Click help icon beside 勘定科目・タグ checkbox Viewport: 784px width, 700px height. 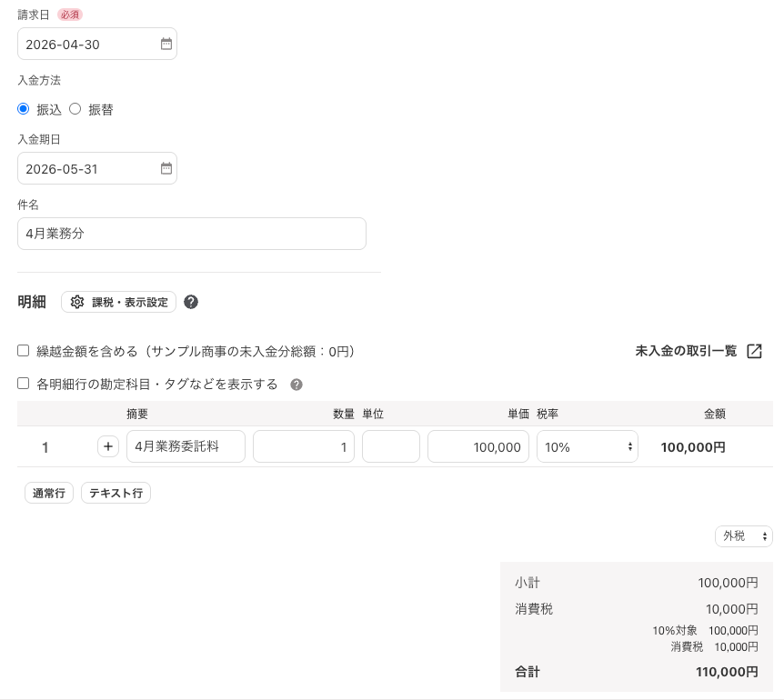297,385
